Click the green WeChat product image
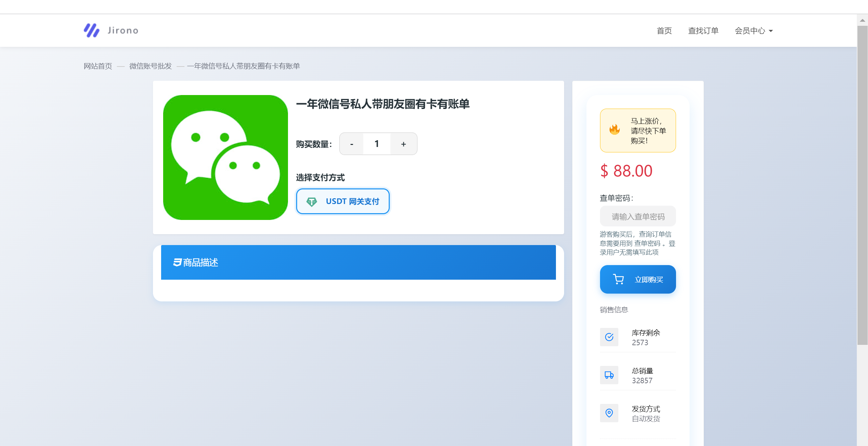Screen dimensions: 868x446 (226, 157)
